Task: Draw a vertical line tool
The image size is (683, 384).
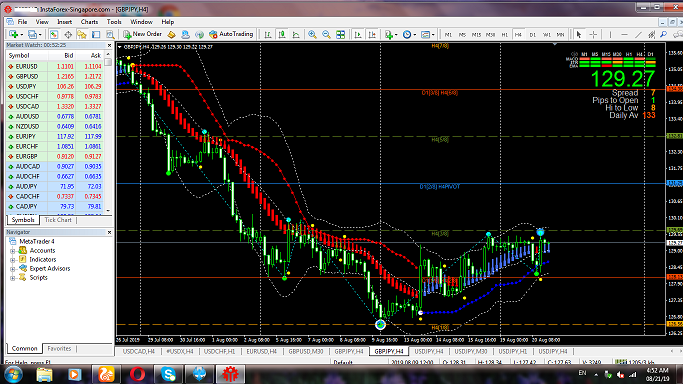Action: 610,34
